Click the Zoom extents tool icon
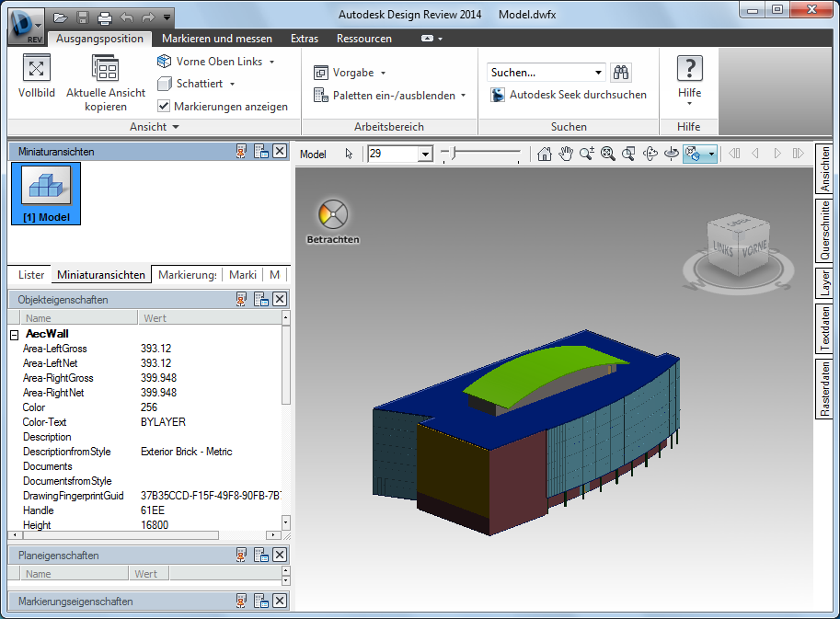This screenshot has width=840, height=619. point(607,154)
